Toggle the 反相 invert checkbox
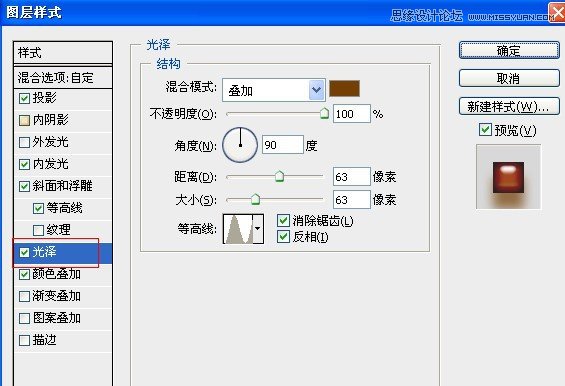Image resolution: width=565 pixels, height=386 pixels. point(283,236)
